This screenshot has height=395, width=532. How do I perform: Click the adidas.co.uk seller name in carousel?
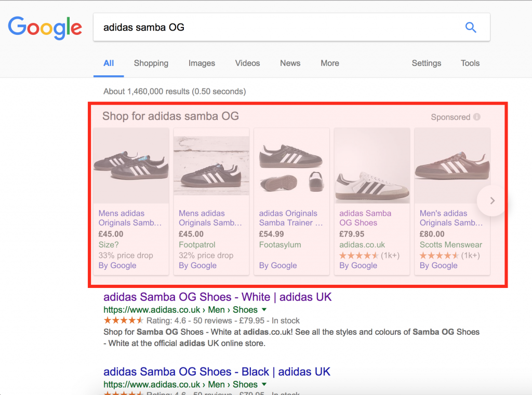(362, 245)
